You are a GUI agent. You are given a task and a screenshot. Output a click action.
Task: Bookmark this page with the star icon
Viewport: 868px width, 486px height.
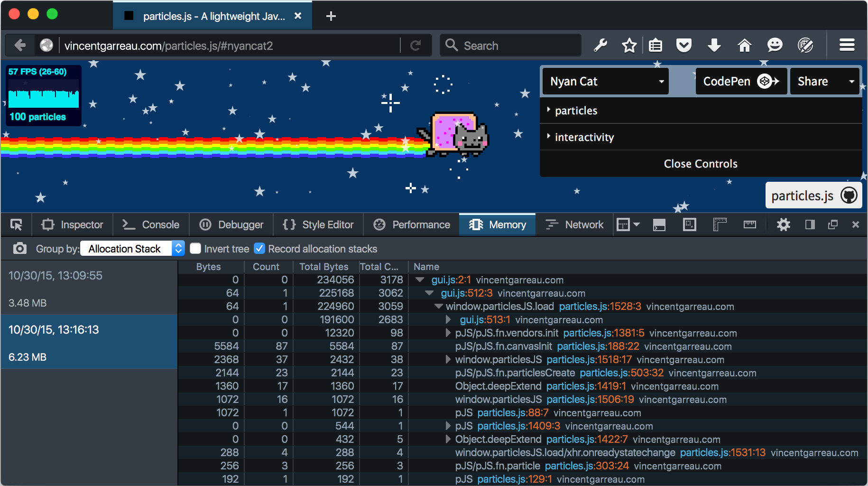tap(629, 46)
